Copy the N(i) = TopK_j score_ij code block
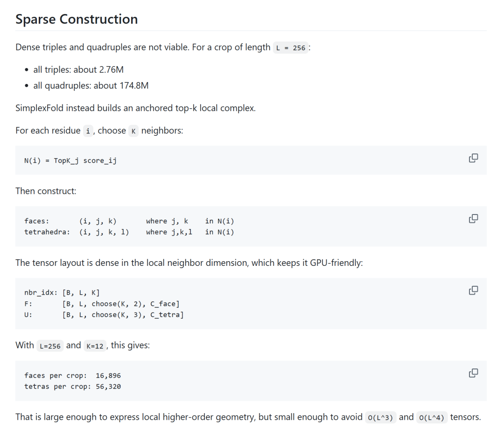This screenshot has width=504, height=430. [473, 158]
